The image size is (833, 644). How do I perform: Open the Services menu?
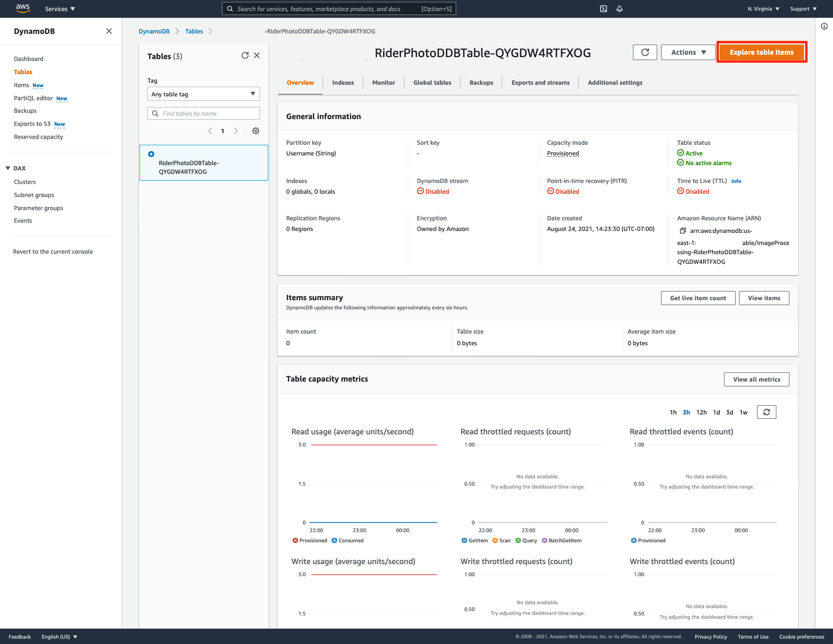click(60, 9)
